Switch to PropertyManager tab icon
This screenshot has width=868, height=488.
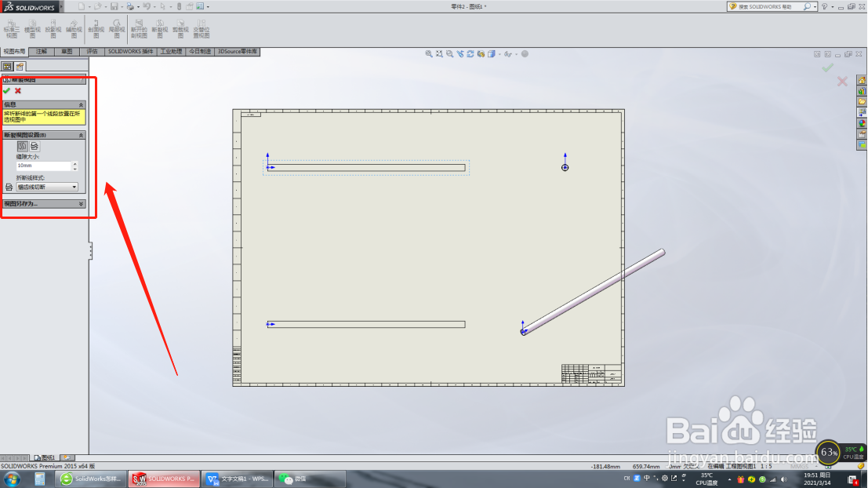click(20, 67)
